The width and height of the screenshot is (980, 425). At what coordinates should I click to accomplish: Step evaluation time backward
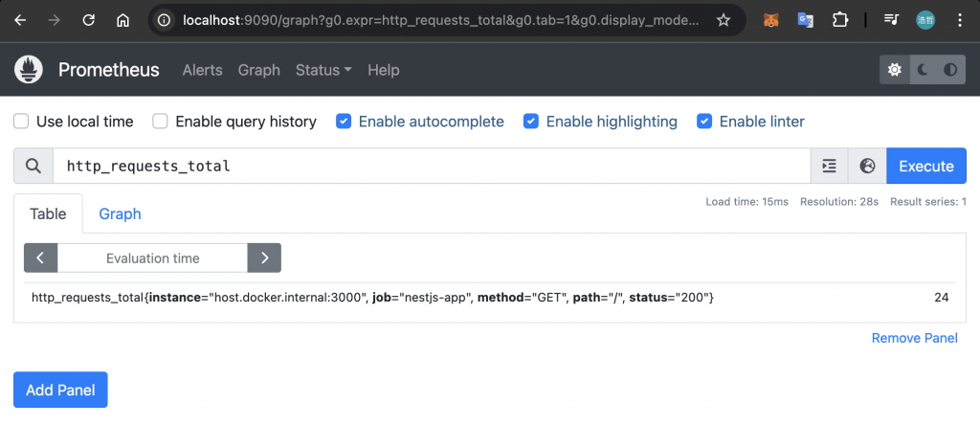click(x=41, y=257)
